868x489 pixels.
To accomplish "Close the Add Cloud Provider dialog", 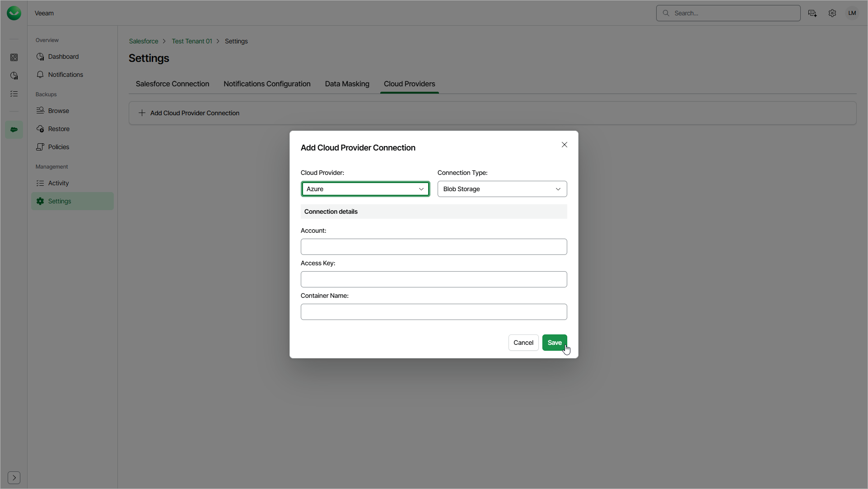I will [565, 145].
